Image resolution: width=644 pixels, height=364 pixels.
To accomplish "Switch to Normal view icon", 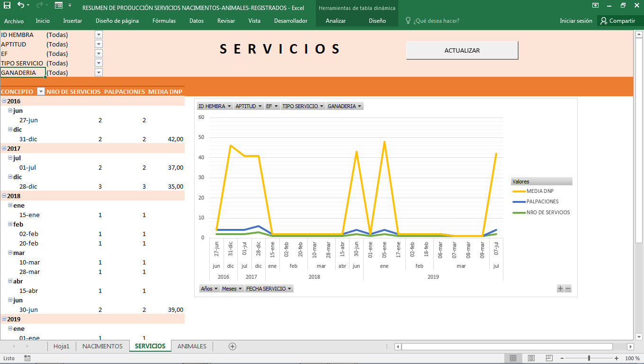I will point(513,358).
